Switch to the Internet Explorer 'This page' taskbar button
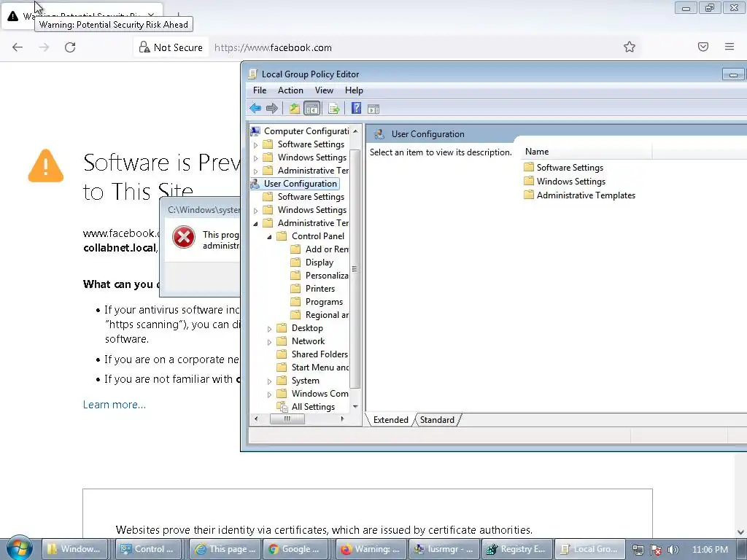The width and height of the screenshot is (747, 560). 225,549
